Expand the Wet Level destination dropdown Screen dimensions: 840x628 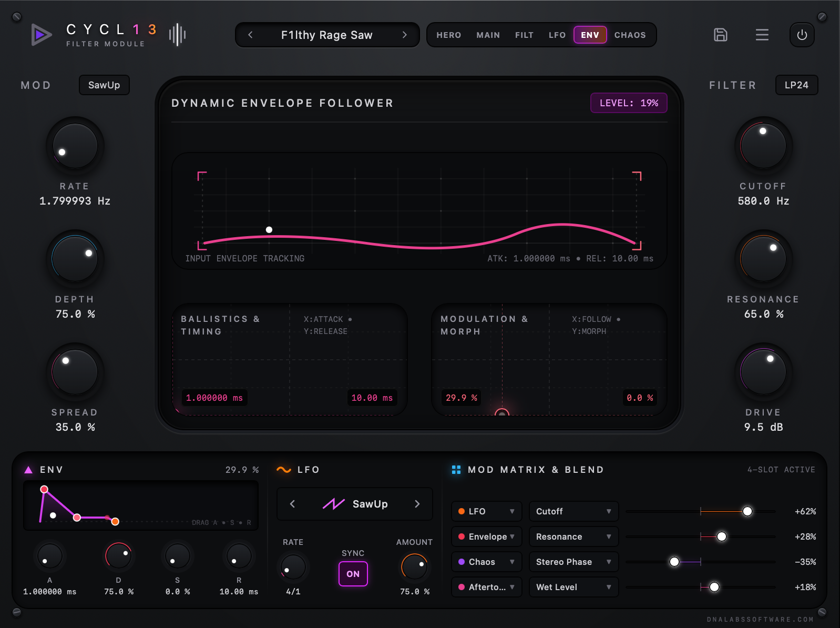(573, 587)
